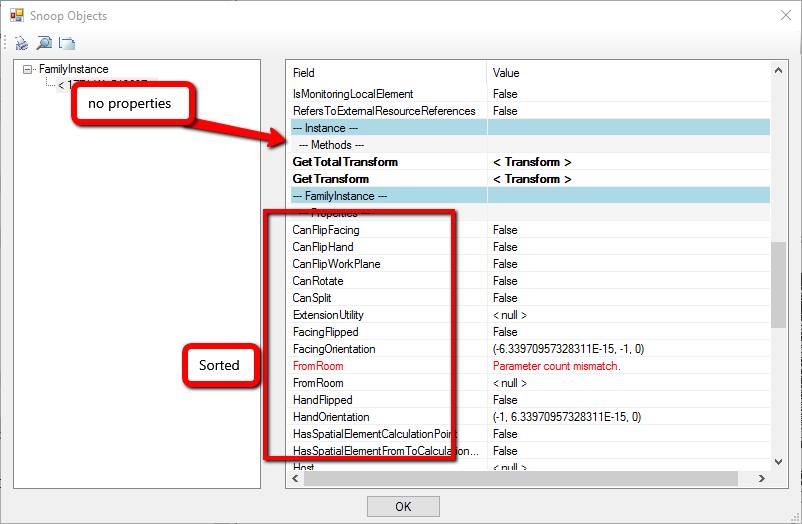This screenshot has height=524, width=802.
Task: Select the red FromRoom error row
Action: click(x=318, y=366)
